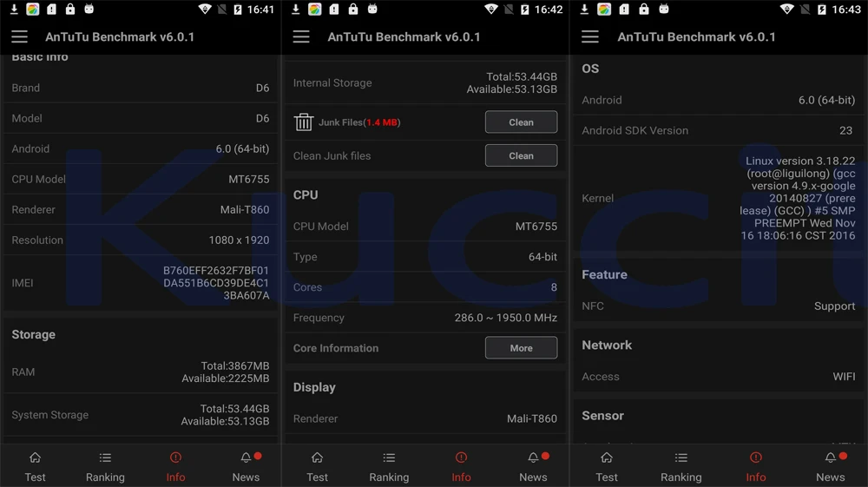The width and height of the screenshot is (868, 487).
Task: Tap Info tab in middle screen
Action: click(461, 466)
